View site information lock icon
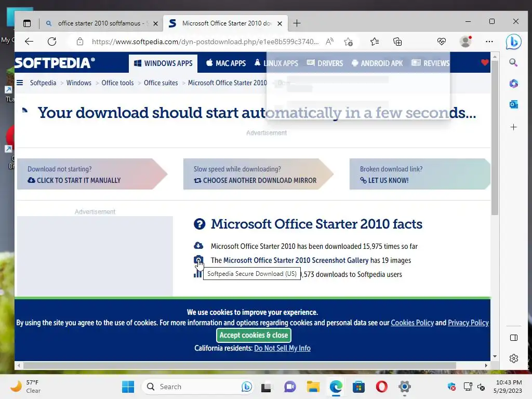Image resolution: width=532 pixels, height=399 pixels. [79, 42]
